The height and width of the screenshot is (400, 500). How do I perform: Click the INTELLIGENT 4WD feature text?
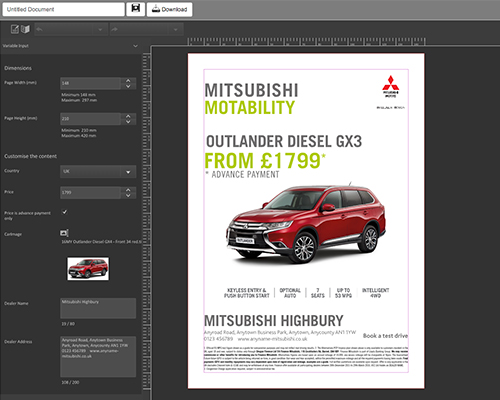coord(375,293)
